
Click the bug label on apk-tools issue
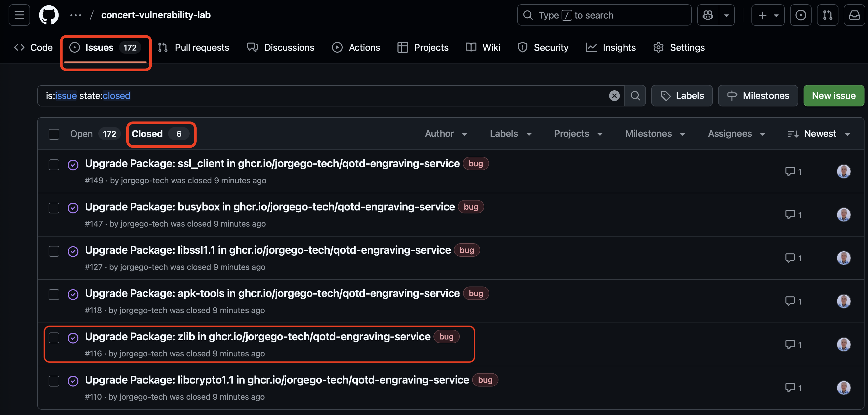click(476, 293)
